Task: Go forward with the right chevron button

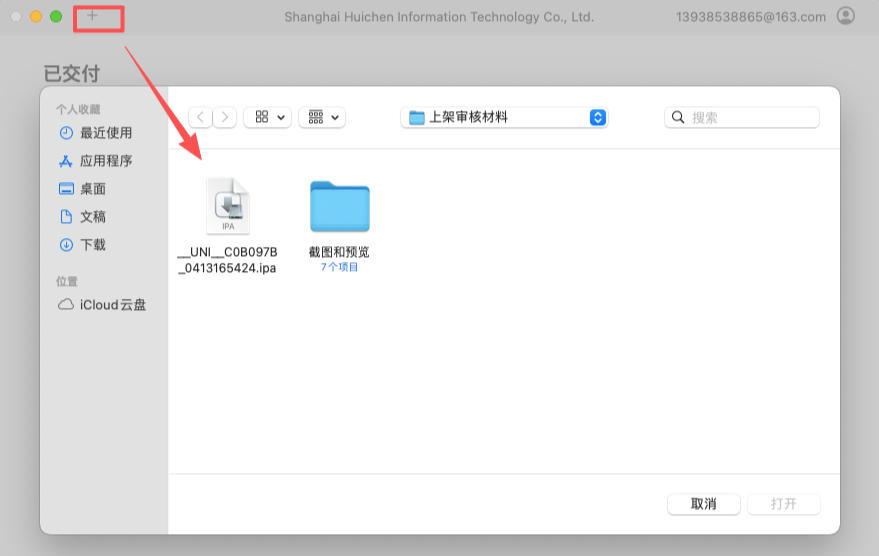Action: (x=225, y=117)
